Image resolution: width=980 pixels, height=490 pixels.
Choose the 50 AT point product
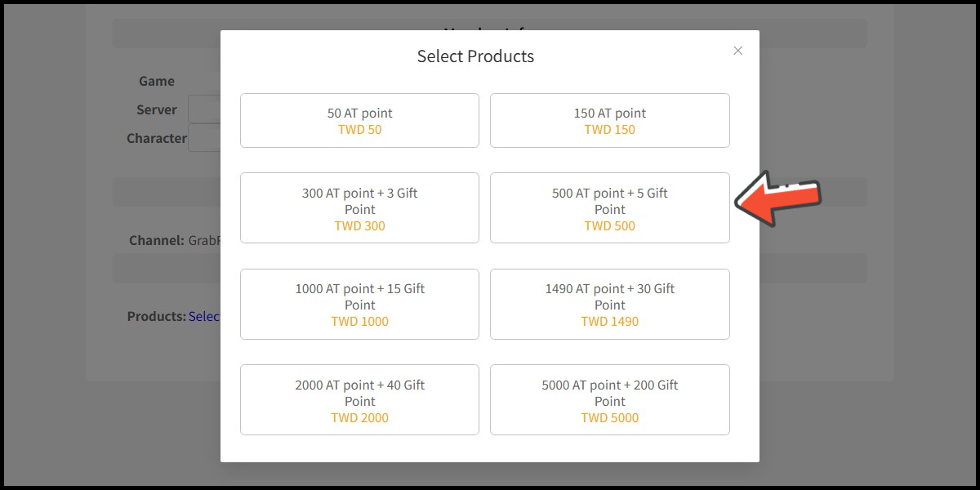coord(359,121)
